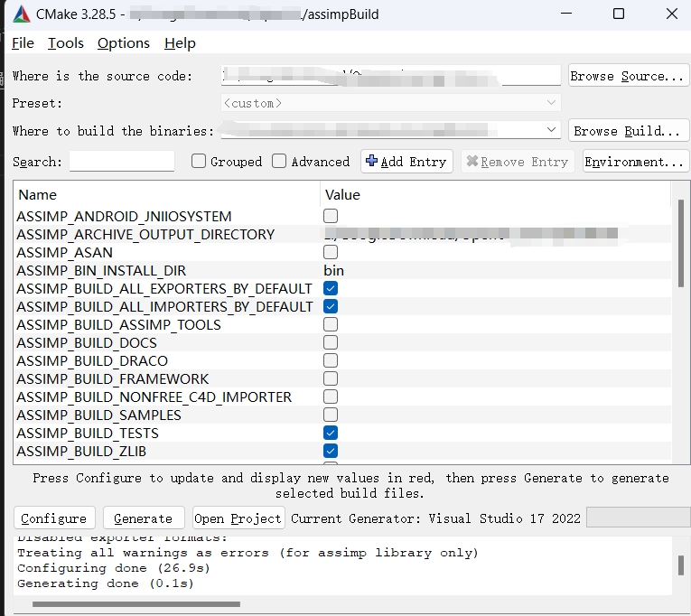Expand the build binaries path dropdown
The image size is (691, 616).
(x=553, y=131)
